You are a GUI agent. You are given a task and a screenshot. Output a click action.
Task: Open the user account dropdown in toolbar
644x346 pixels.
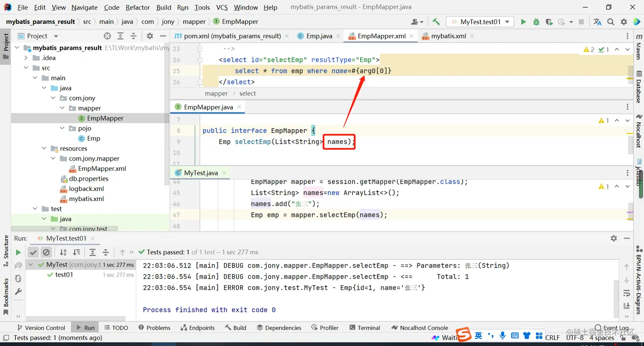(x=417, y=22)
